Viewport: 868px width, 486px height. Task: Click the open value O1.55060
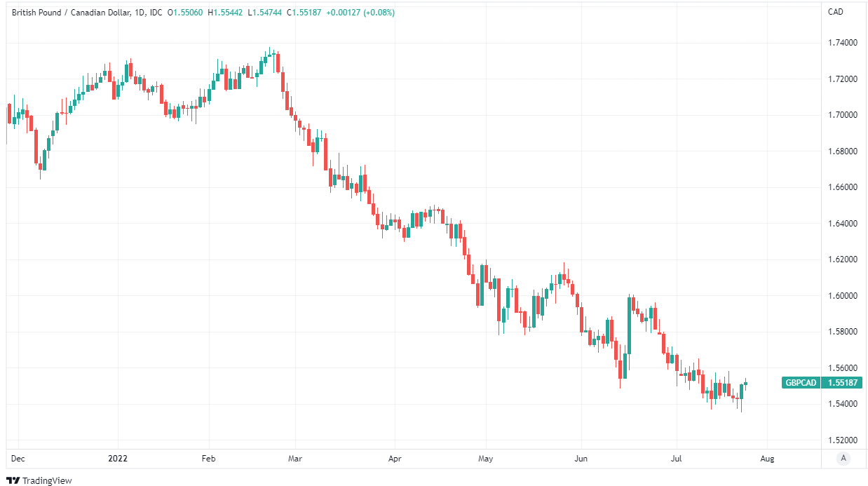click(186, 13)
